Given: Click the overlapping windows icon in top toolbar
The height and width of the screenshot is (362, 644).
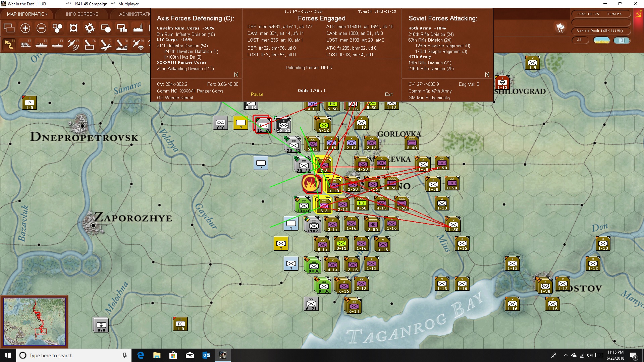Looking at the screenshot, I should pyautogui.click(x=9, y=28).
